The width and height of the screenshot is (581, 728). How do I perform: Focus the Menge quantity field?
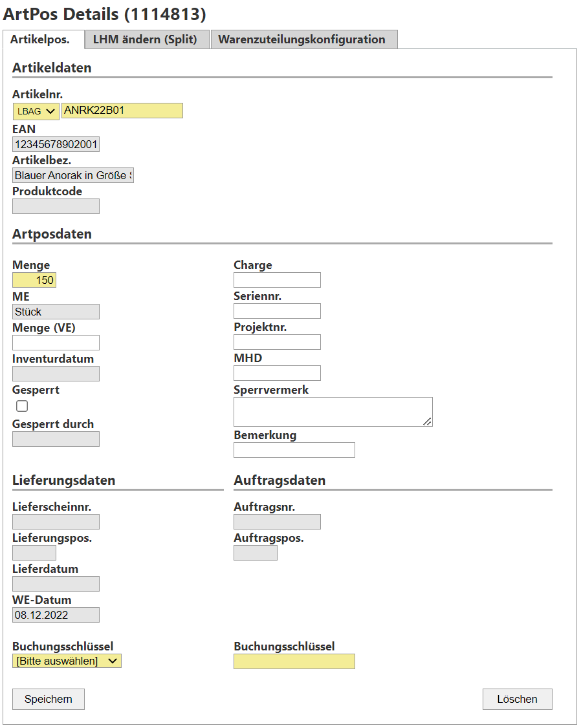[x=34, y=280]
